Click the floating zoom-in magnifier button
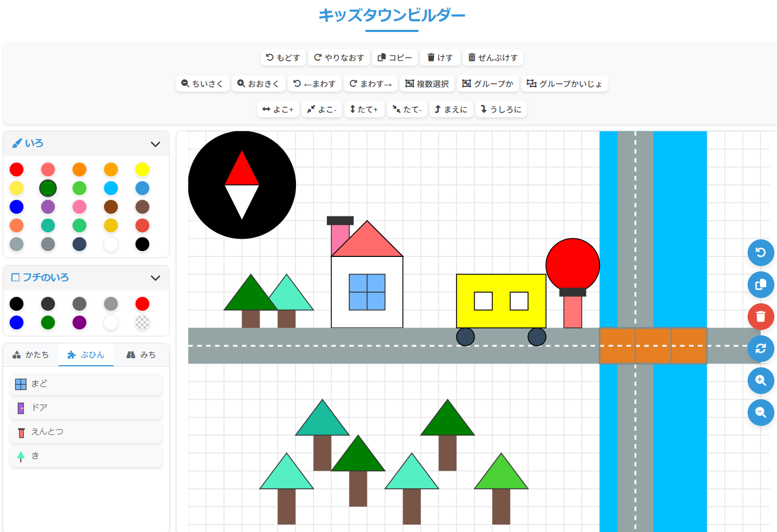Image resolution: width=777 pixels, height=532 pixels. 760,381
